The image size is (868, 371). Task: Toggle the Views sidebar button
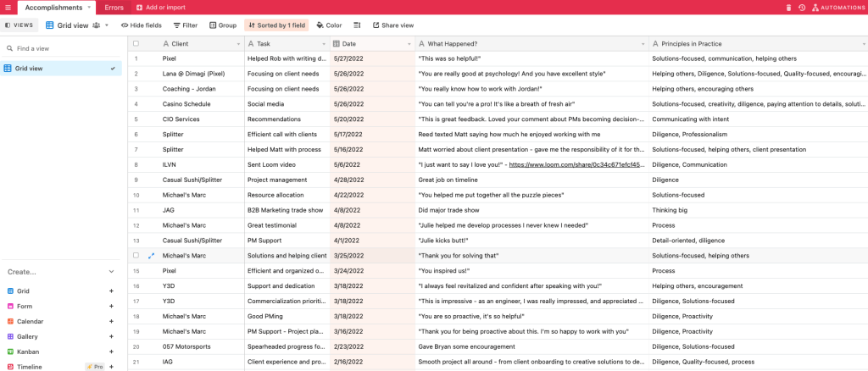19,25
